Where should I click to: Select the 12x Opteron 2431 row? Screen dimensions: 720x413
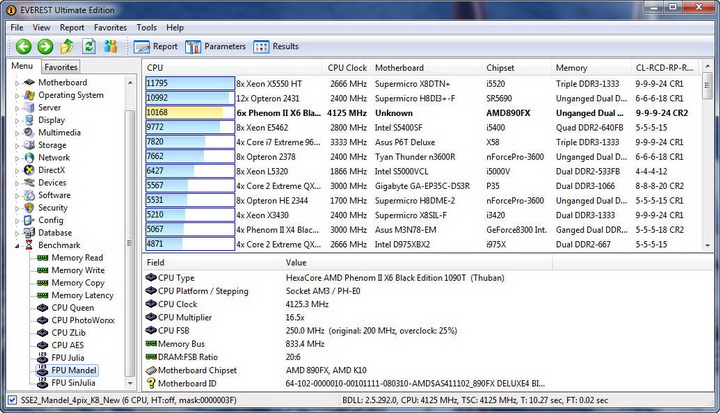[422, 98]
